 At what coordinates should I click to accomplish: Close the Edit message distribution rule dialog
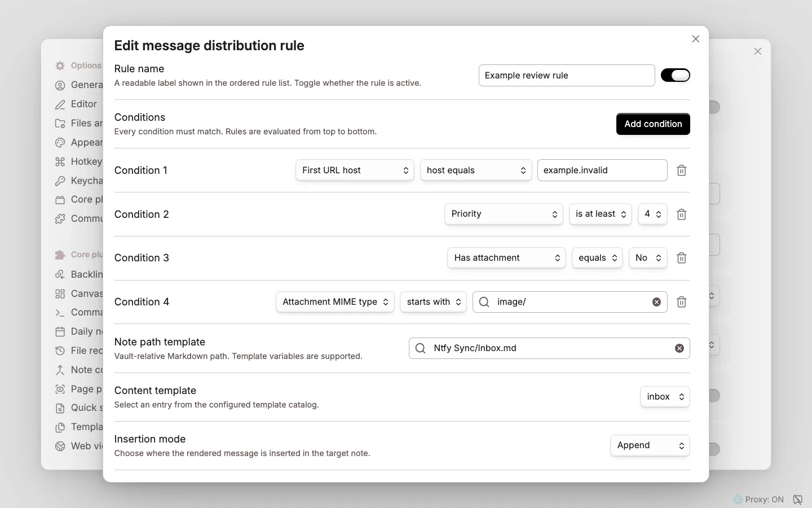tap(695, 39)
